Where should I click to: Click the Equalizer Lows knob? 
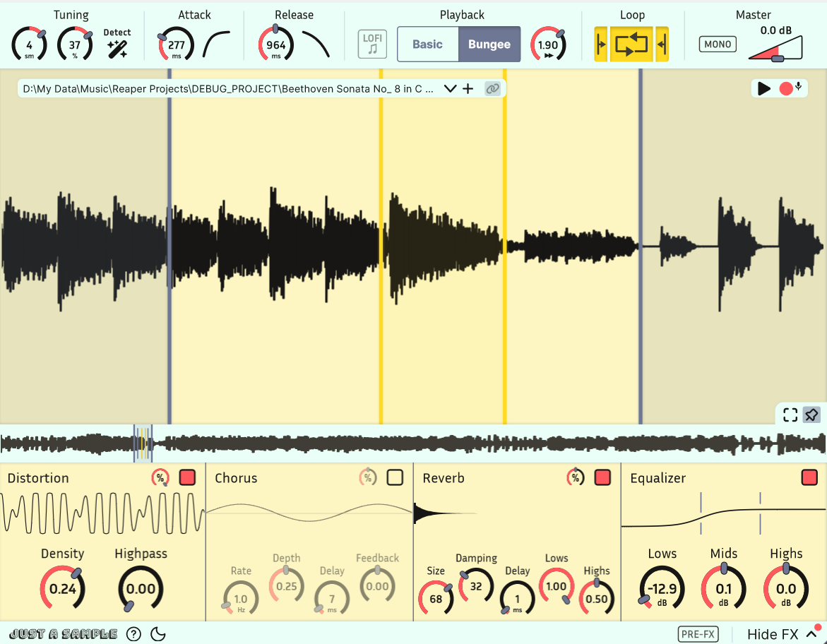point(662,589)
